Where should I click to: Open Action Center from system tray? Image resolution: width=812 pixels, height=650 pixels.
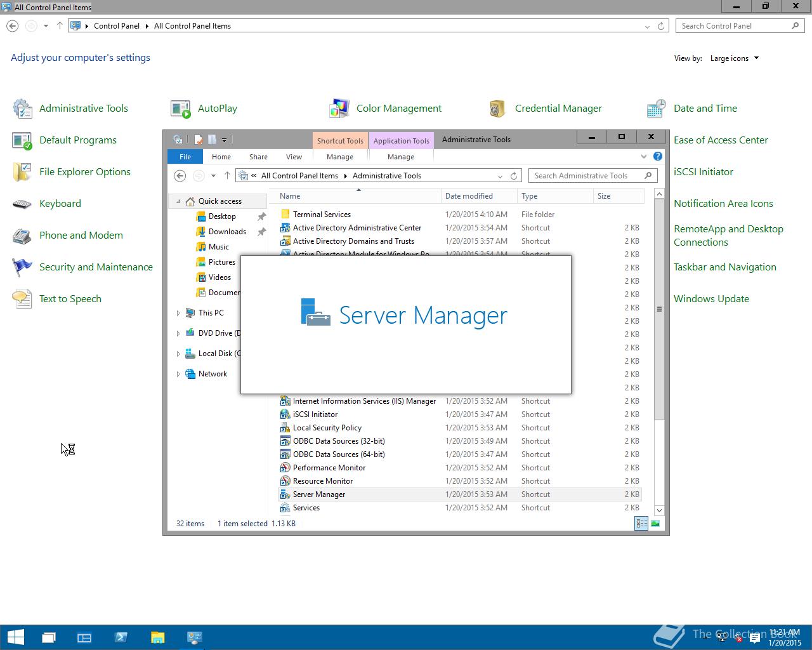click(x=755, y=639)
